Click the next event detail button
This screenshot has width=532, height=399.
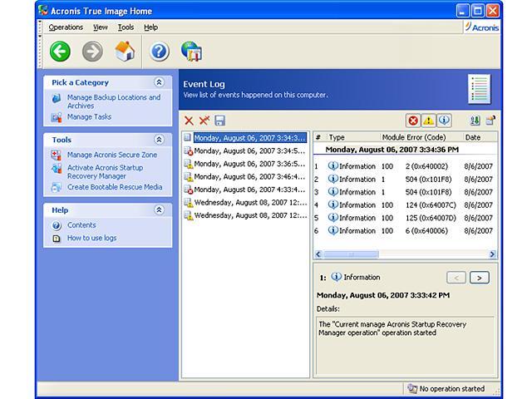point(480,278)
